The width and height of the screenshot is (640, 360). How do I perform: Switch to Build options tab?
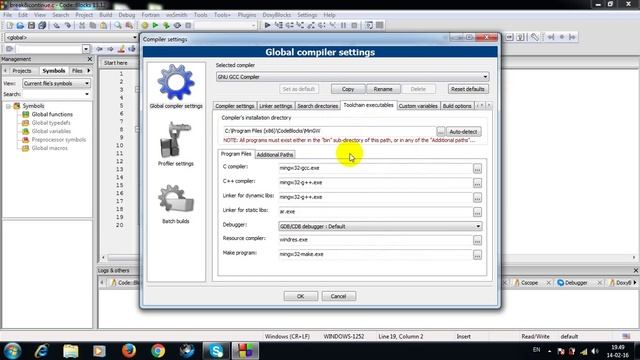[457, 106]
